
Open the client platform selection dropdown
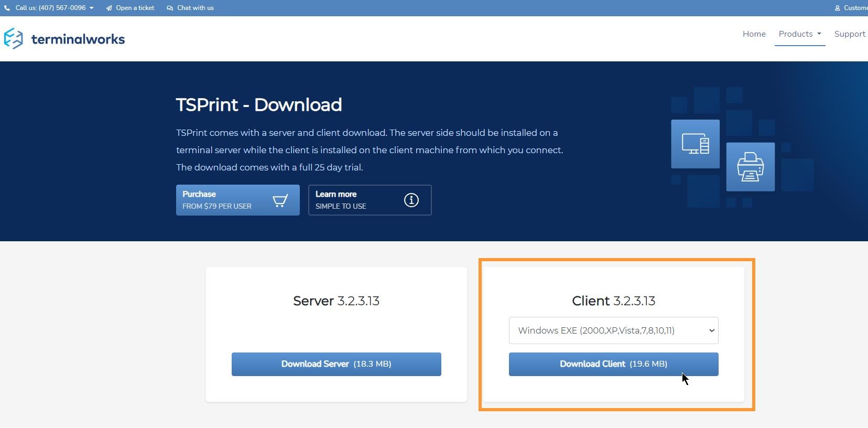613,330
